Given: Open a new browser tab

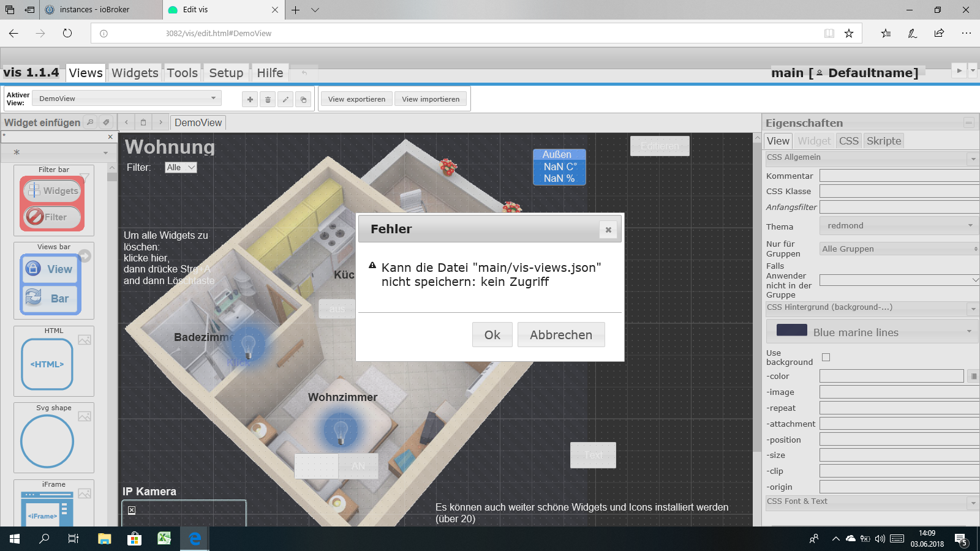Looking at the screenshot, I should coord(295,10).
